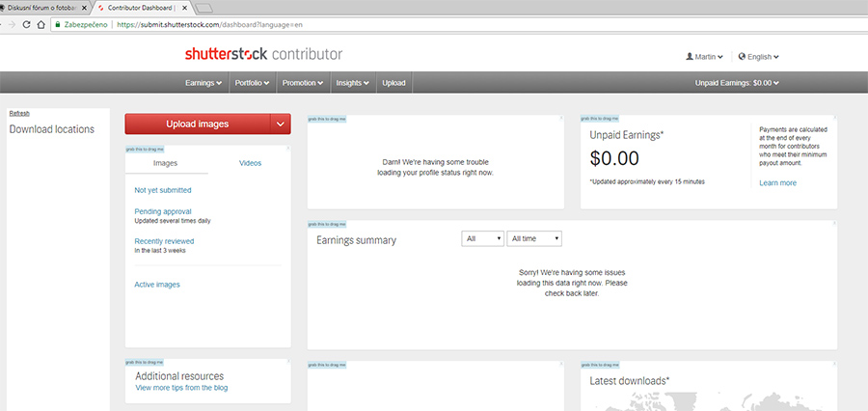Image resolution: width=868 pixels, height=411 pixels.
Task: Open the Pending approval link
Action: pyautogui.click(x=163, y=211)
